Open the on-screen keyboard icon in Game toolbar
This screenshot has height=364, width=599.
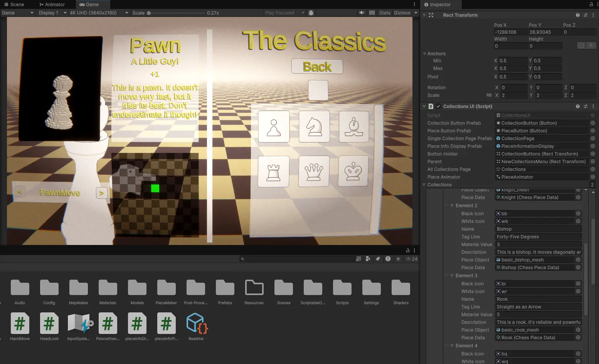tap(372, 12)
